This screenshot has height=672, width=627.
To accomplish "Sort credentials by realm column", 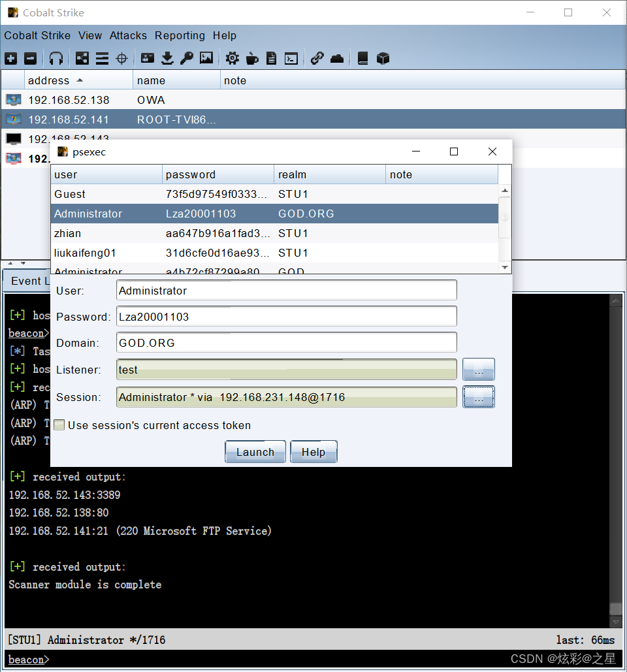I will pos(330,174).
